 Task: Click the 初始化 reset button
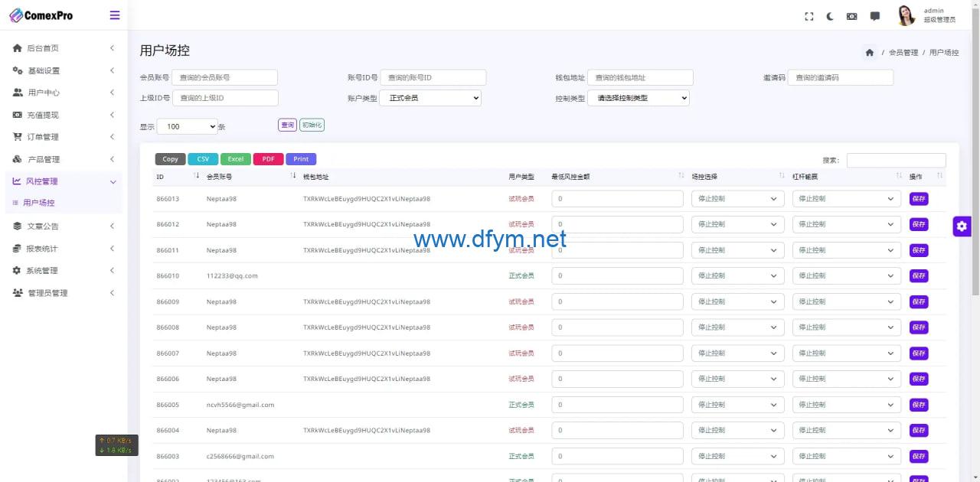click(x=312, y=125)
